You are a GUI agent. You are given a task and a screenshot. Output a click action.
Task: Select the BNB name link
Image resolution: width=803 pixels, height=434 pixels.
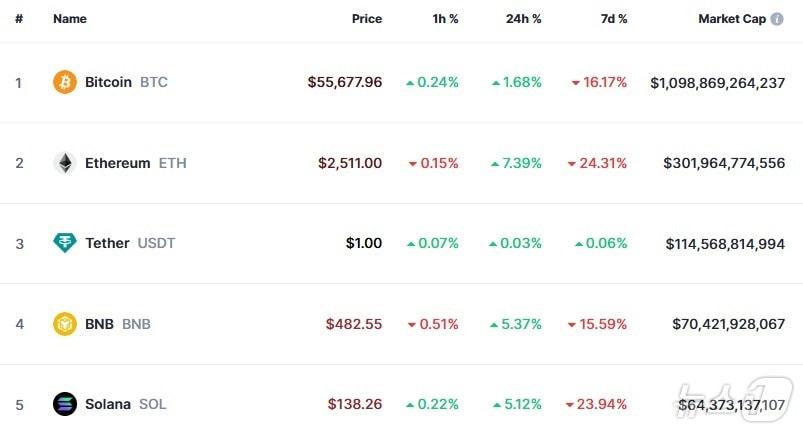click(x=99, y=324)
